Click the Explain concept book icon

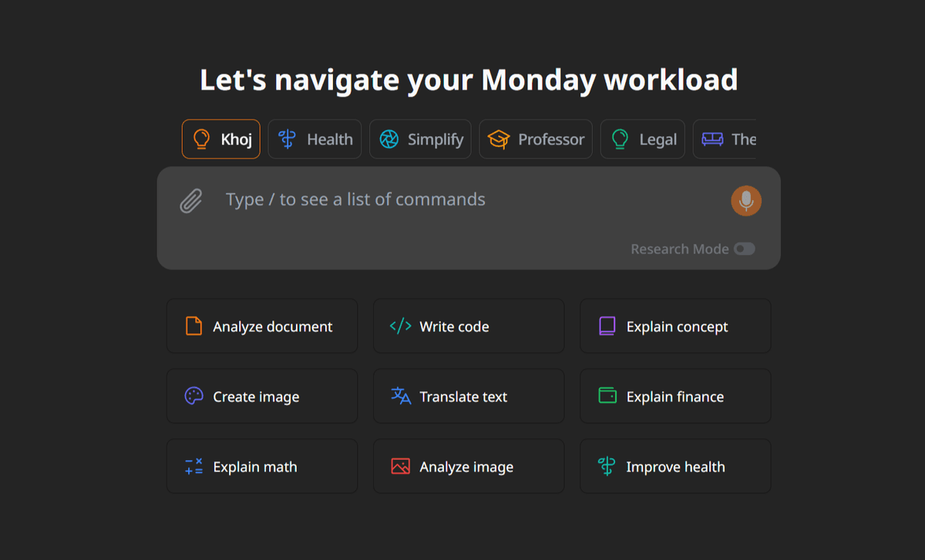(x=607, y=327)
